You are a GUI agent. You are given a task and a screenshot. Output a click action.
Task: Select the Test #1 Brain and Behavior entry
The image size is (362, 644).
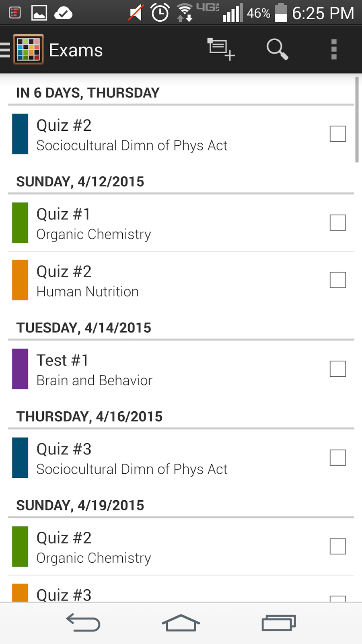[181, 369]
